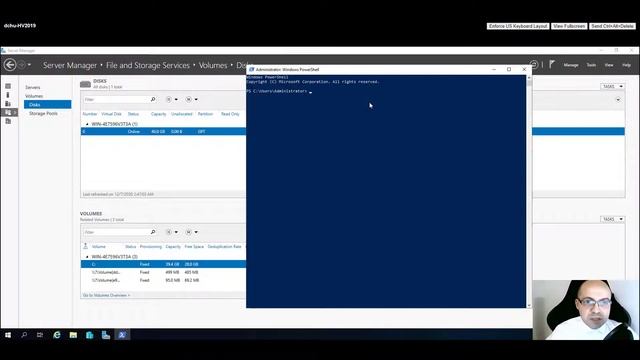640x360 pixels.
Task: Select Volumes in storage navigation
Action: 34,96
